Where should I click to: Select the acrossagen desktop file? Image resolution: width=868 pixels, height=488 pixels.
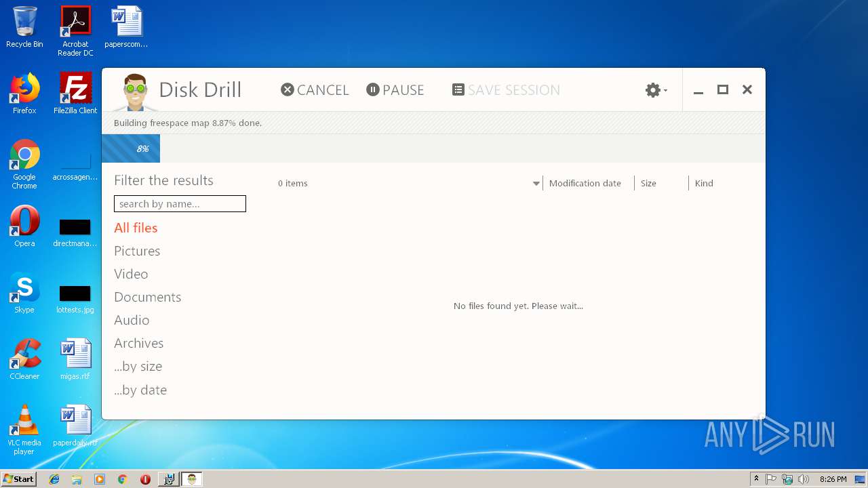pos(75,165)
